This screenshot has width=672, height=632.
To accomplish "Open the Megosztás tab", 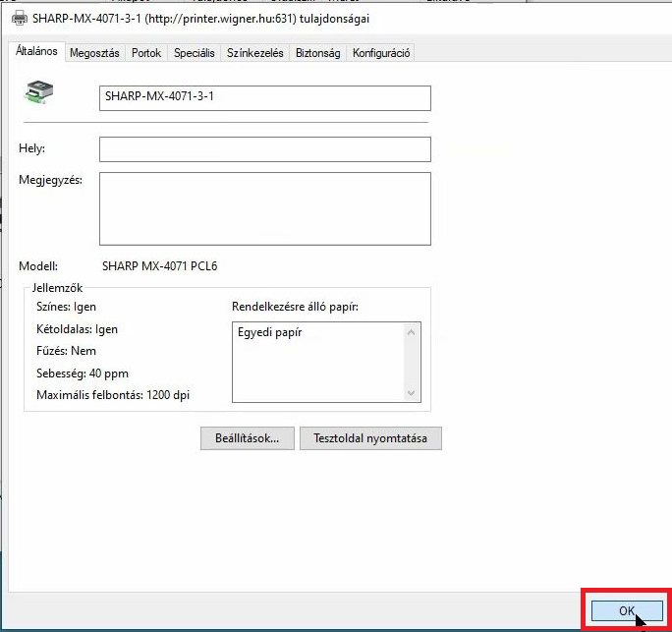I will click(94, 53).
